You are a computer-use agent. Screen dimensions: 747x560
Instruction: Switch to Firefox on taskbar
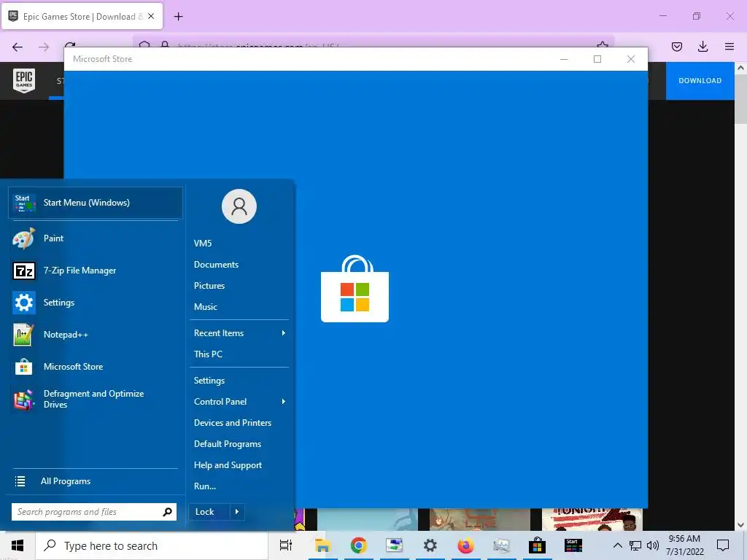[x=466, y=545]
